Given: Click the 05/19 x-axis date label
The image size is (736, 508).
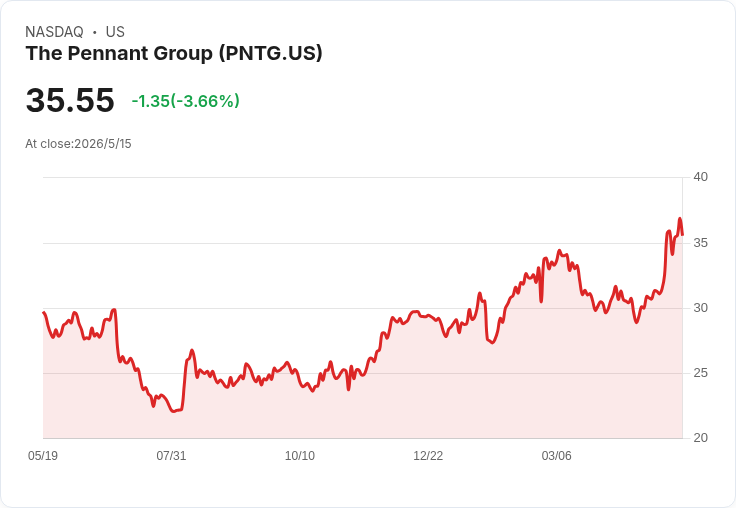Looking at the screenshot, I should pyautogui.click(x=43, y=455).
